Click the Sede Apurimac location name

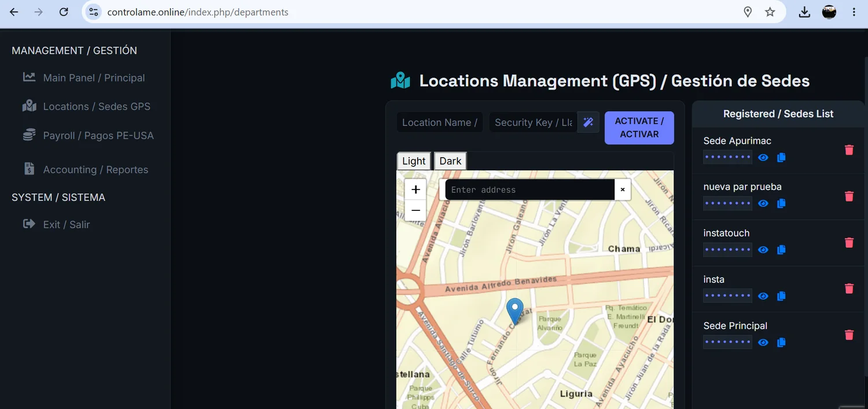click(x=737, y=141)
